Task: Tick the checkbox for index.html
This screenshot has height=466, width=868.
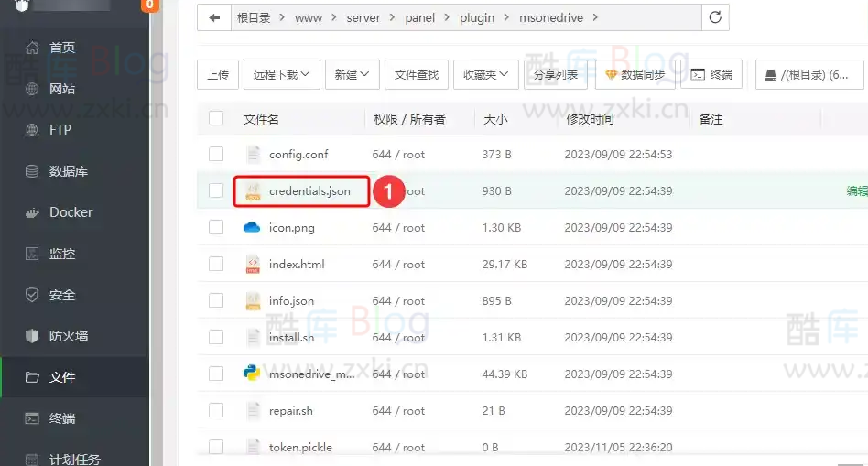Action: (x=216, y=264)
